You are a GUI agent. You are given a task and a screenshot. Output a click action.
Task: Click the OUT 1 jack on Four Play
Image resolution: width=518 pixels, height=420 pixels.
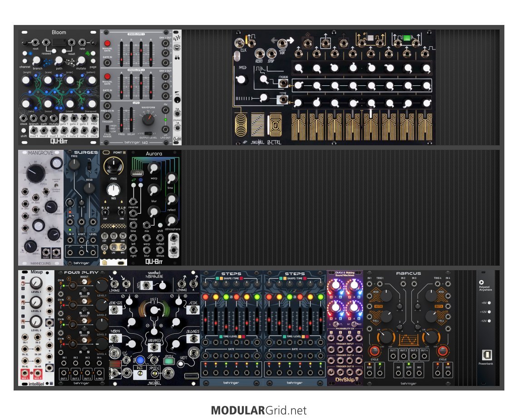point(64,373)
